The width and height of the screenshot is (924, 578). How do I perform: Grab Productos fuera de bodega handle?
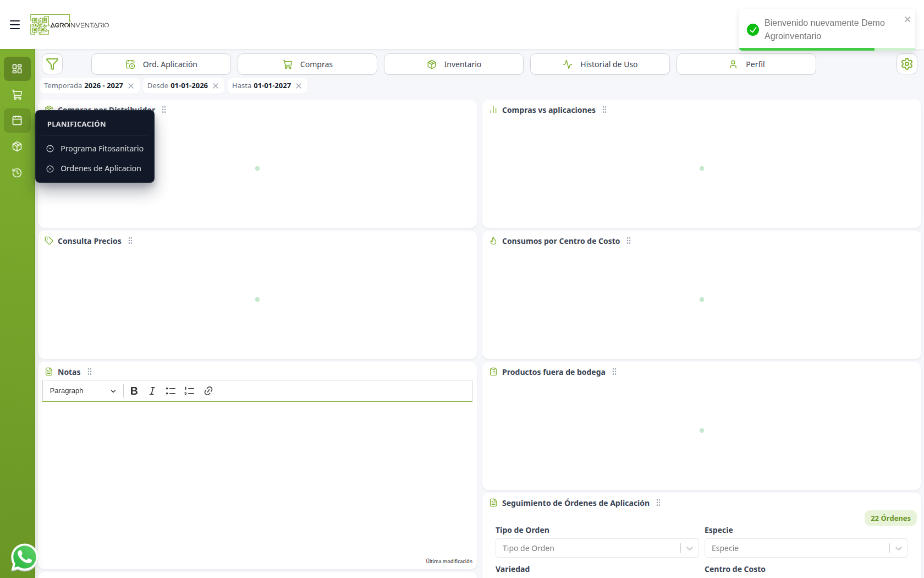tap(614, 372)
